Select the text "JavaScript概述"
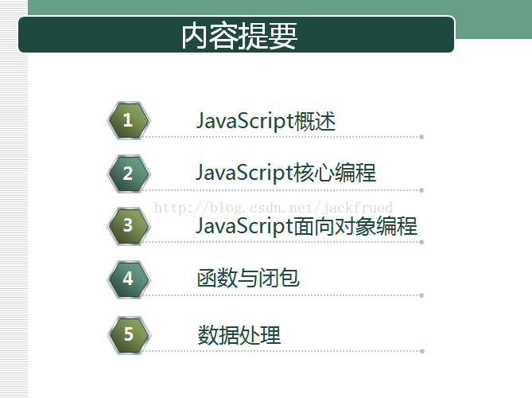The image size is (532, 398). [x=266, y=121]
